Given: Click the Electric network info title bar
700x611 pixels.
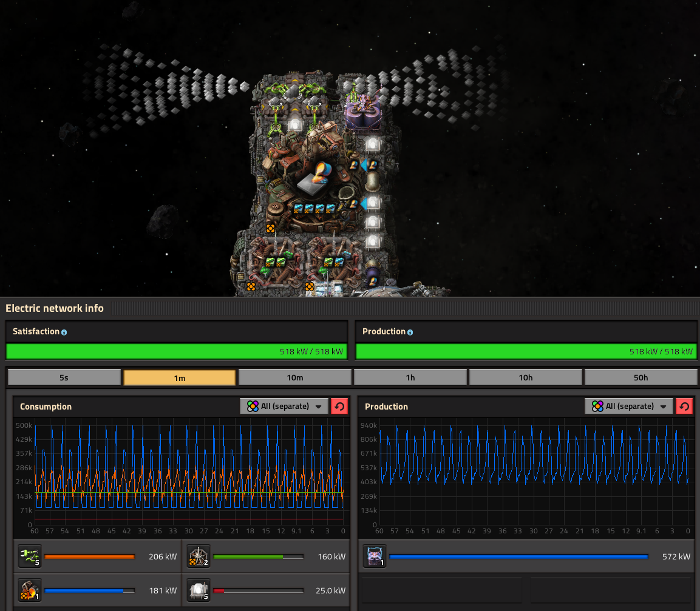Looking at the screenshot, I should [x=350, y=308].
